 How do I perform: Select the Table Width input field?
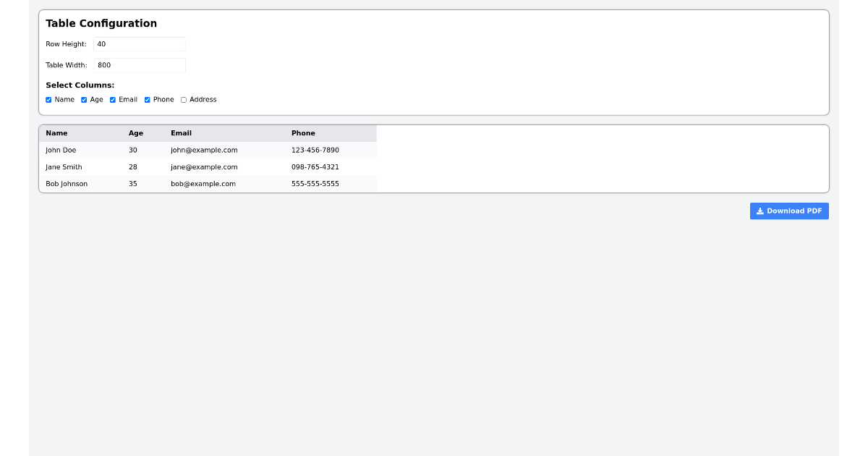pos(139,64)
